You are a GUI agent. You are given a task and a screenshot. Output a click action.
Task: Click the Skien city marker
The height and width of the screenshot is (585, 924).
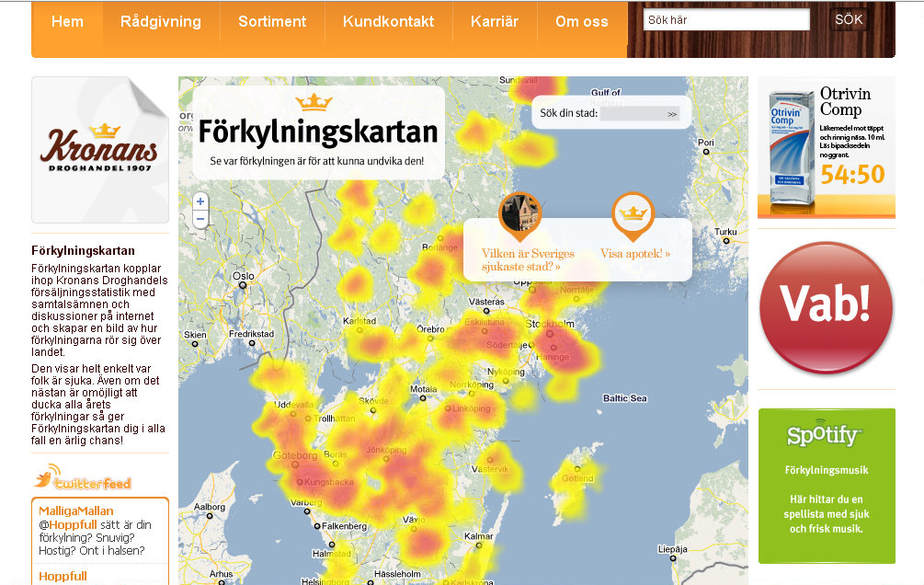coord(195,344)
